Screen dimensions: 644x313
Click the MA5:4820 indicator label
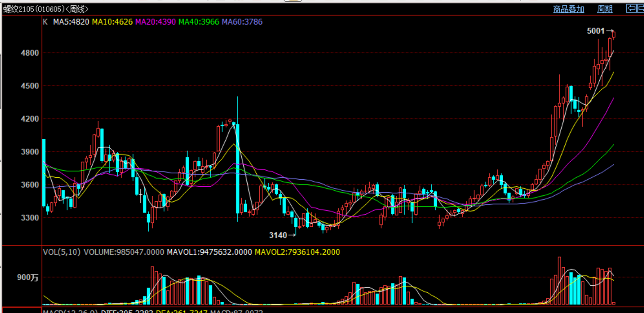[x=71, y=22]
